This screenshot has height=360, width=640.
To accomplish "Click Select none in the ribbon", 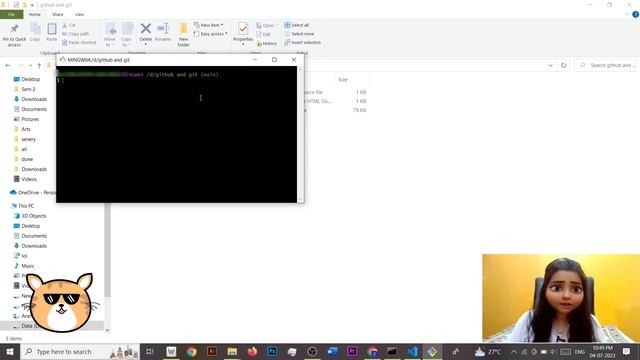I will (299, 34).
